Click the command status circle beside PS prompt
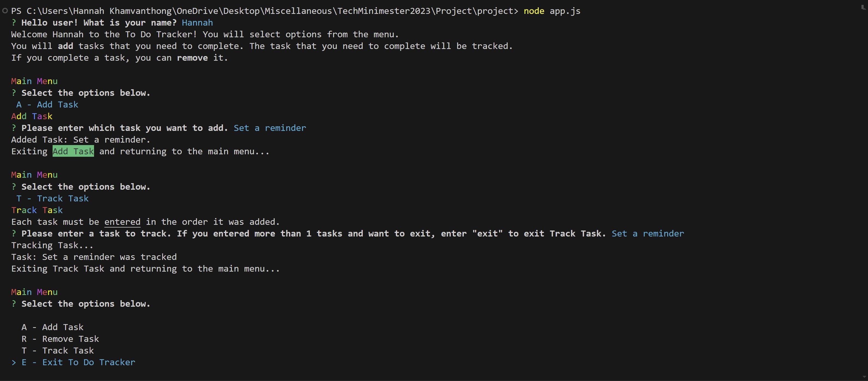 coord(5,11)
